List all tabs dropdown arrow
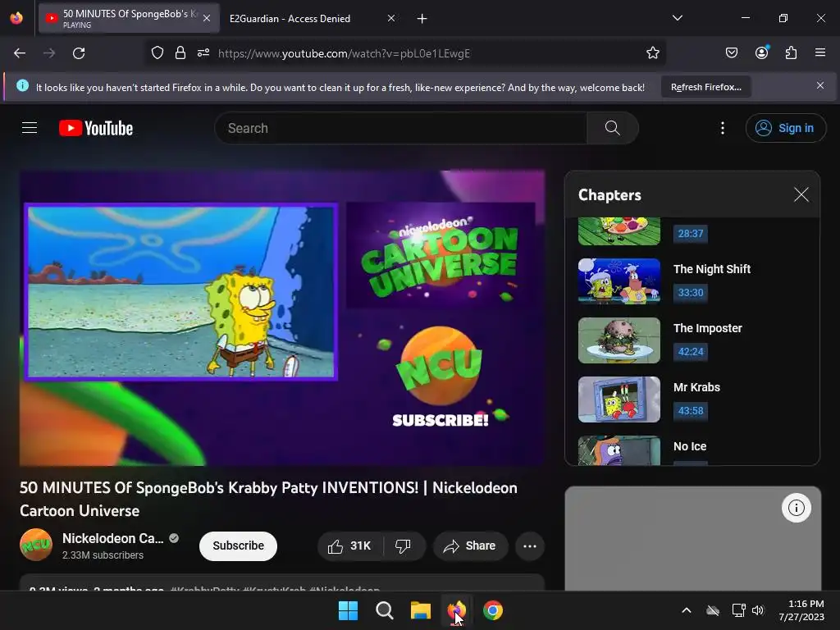This screenshot has height=630, width=840. coord(677,18)
